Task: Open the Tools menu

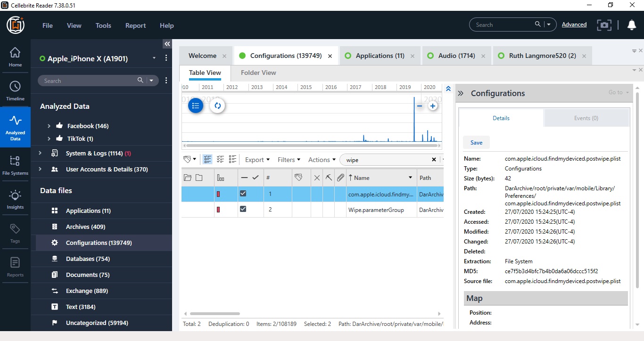Action: (x=103, y=25)
